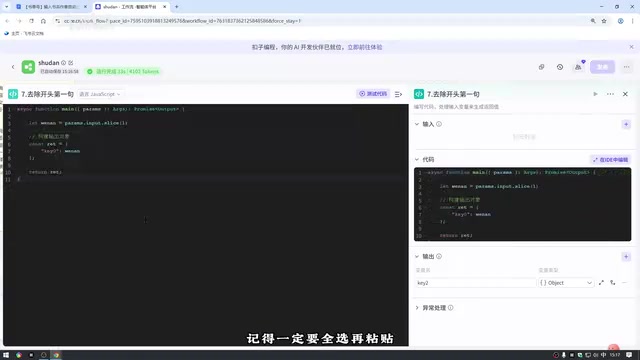This screenshot has height=360, width=640.
Task: Open the Object variable type dropdown
Action: [x=566, y=283]
